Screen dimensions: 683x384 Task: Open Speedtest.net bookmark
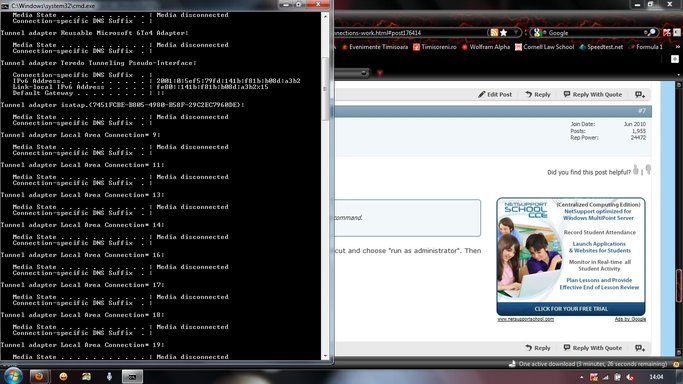click(601, 47)
